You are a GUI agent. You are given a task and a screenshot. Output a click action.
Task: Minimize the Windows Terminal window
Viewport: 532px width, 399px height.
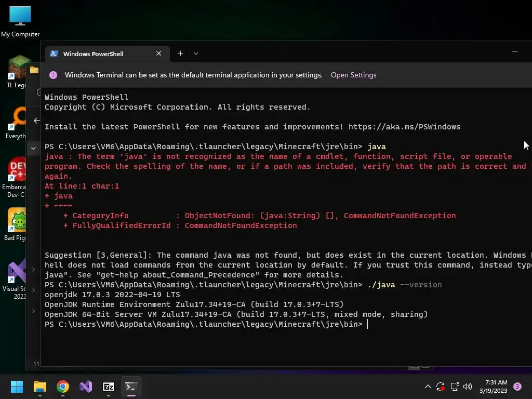pyautogui.click(x=515, y=51)
